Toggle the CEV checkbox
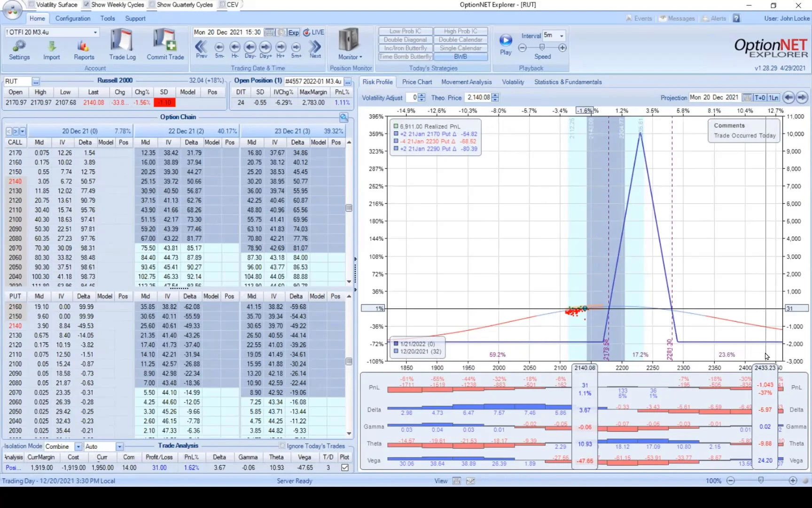The image size is (812, 508). tap(222, 5)
